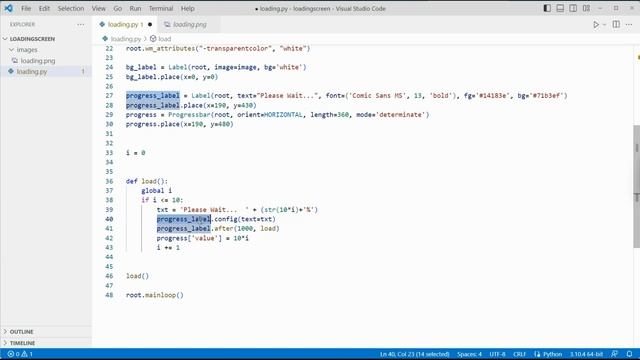Click line number 36

coord(109,181)
